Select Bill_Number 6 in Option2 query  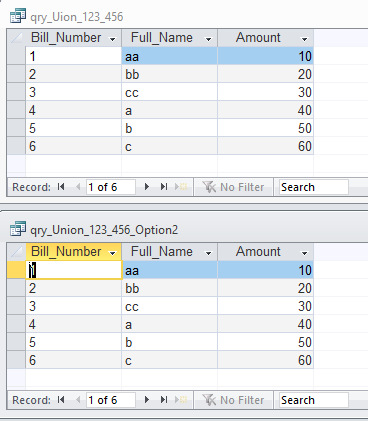pyautogui.click(x=74, y=360)
